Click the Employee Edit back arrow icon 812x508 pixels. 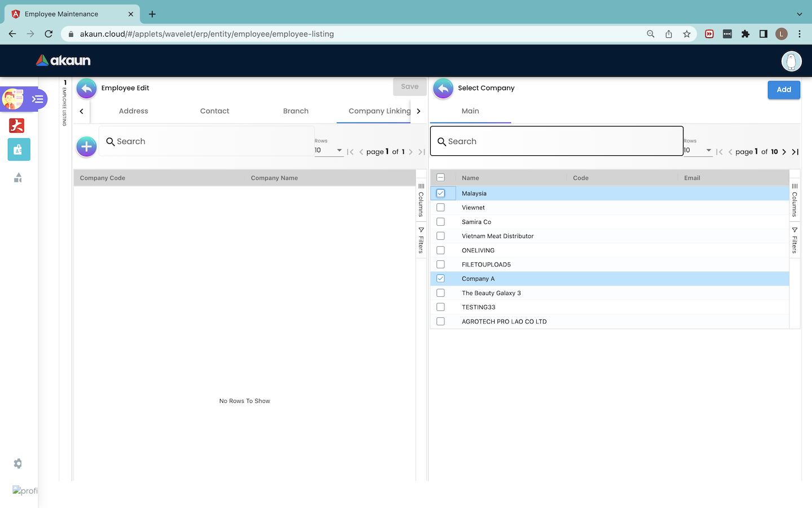[x=86, y=89]
